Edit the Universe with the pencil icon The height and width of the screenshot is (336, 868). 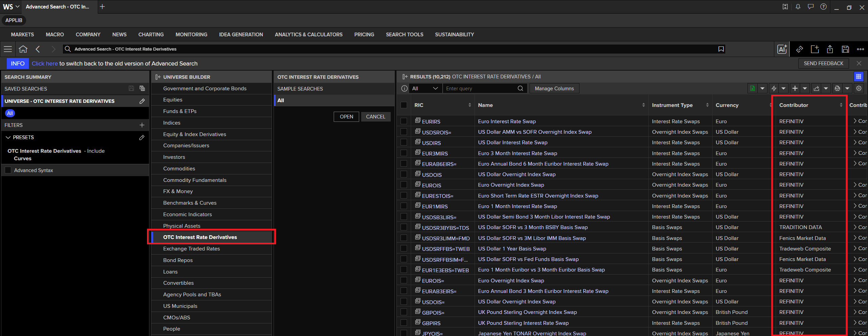tap(142, 101)
